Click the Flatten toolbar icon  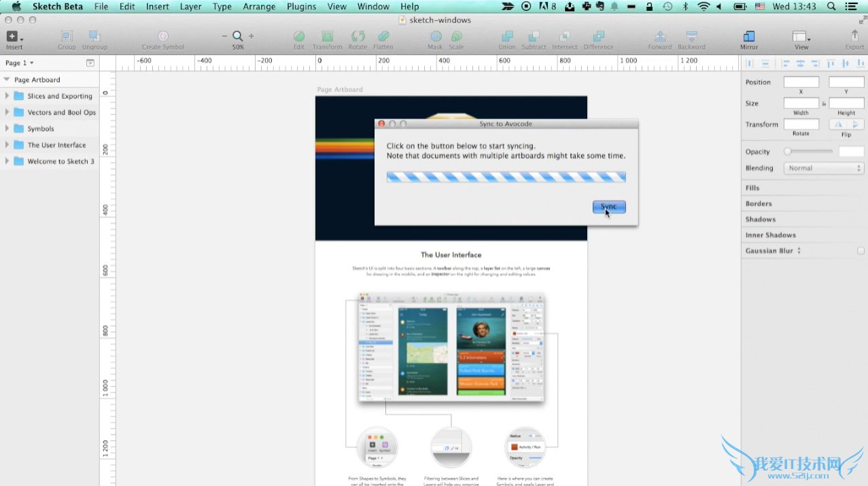click(383, 36)
